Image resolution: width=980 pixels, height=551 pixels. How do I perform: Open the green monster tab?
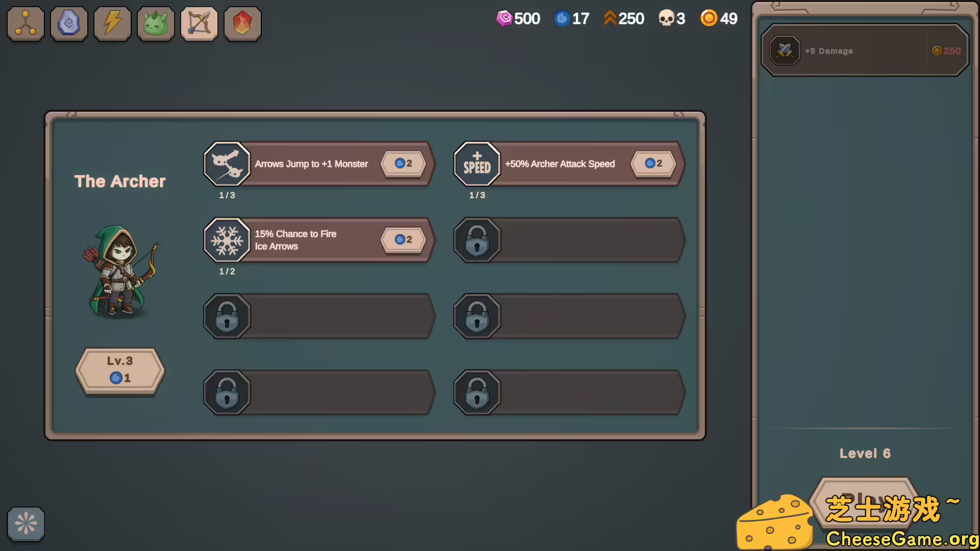156,23
